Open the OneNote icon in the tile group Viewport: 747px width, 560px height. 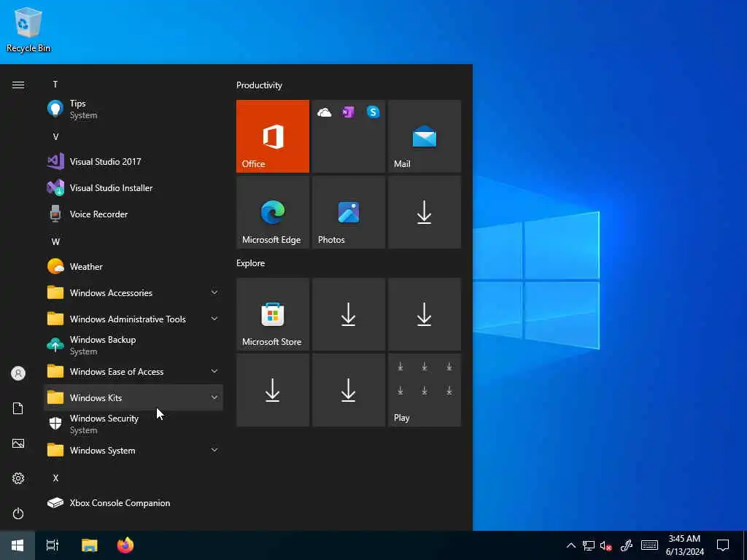(348, 112)
